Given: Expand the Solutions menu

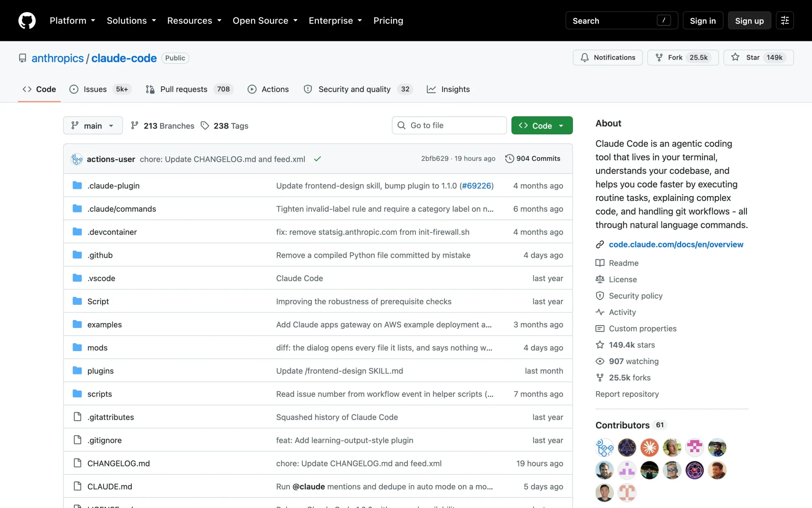Looking at the screenshot, I should 132,21.
